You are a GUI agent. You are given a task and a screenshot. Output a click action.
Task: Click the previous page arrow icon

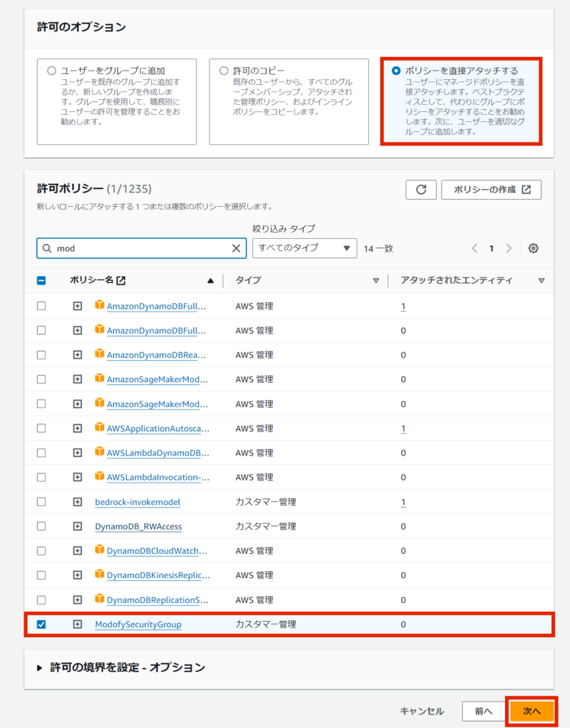[475, 247]
